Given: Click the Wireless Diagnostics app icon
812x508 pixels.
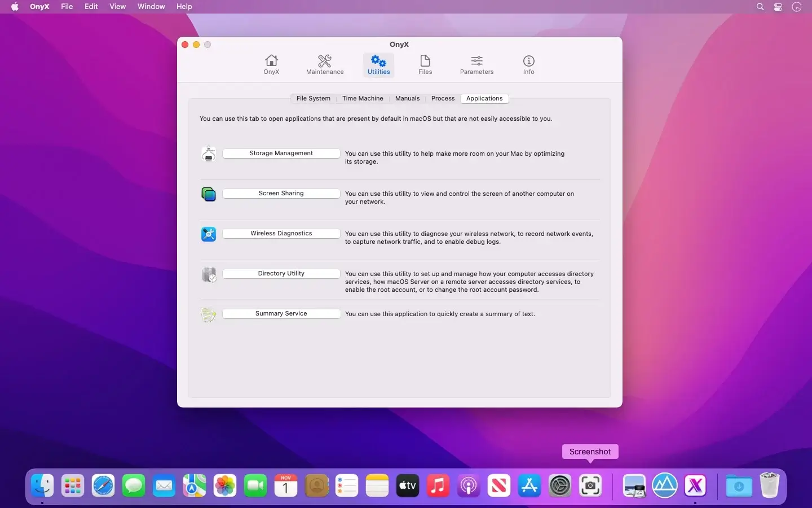Looking at the screenshot, I should point(209,234).
